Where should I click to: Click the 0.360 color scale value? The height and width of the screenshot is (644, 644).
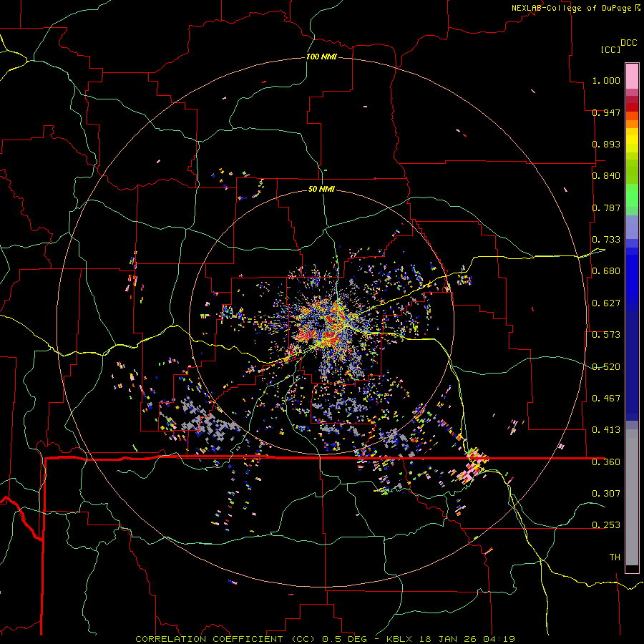[606, 462]
